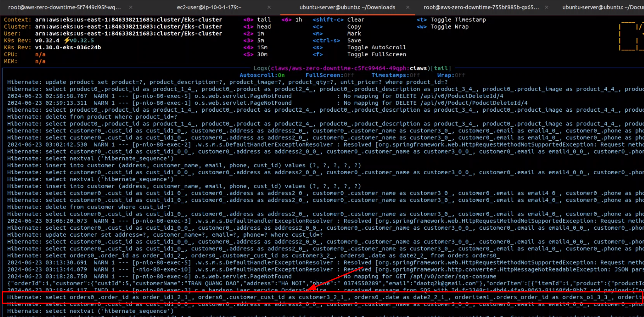Click the Logs pane title with pod name
Screen dimensions: 644x317
353,68
